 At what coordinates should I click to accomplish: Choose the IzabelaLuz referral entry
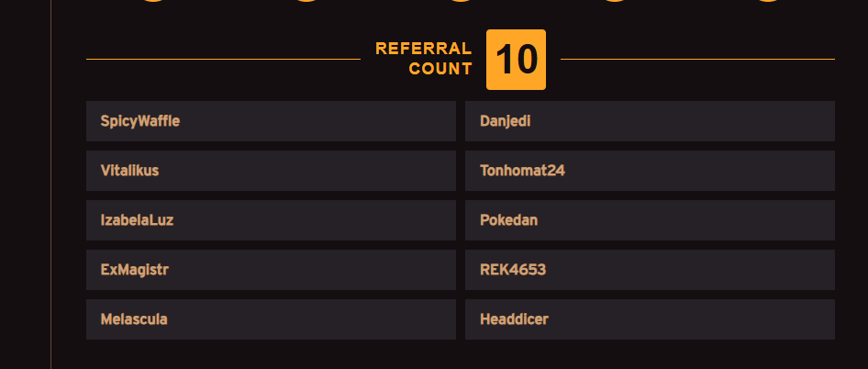pyautogui.click(x=271, y=220)
